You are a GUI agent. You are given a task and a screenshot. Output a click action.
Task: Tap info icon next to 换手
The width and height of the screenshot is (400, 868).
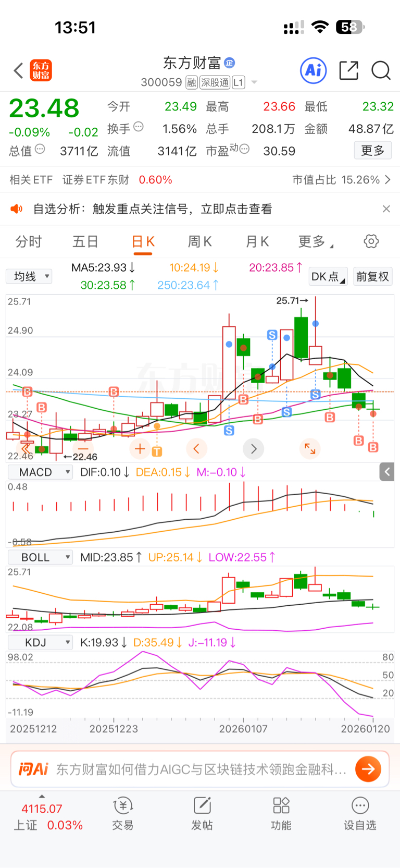[138, 127]
